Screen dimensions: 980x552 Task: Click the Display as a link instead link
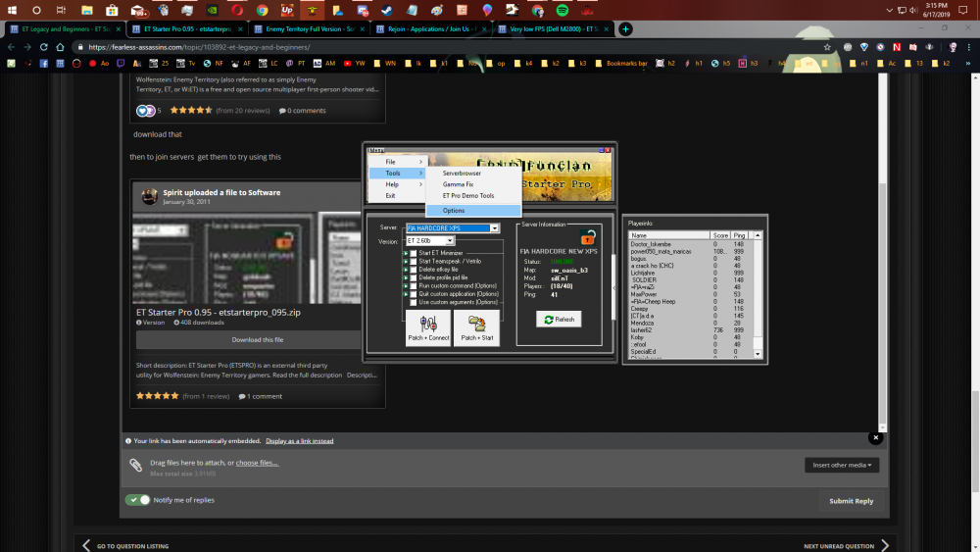[x=299, y=441]
